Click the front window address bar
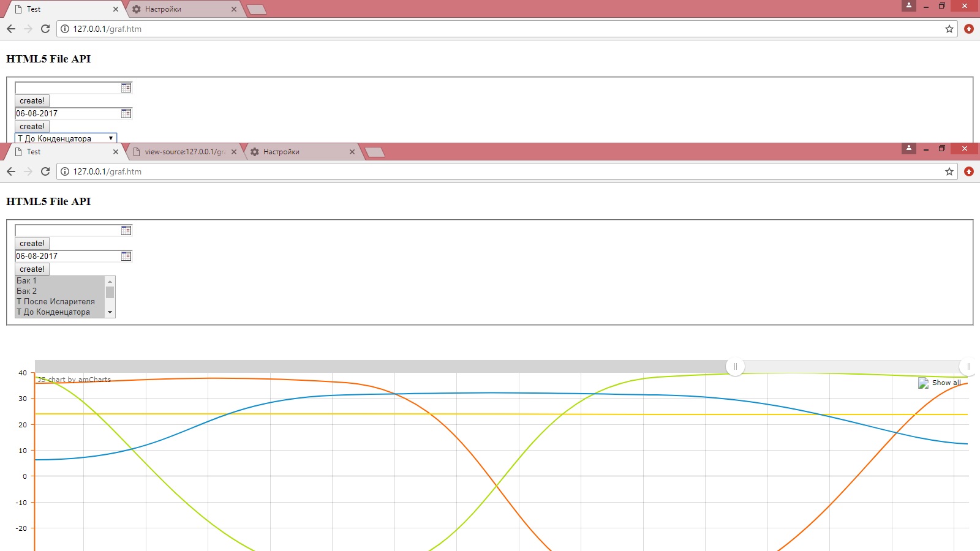980x551 pixels. click(507, 171)
